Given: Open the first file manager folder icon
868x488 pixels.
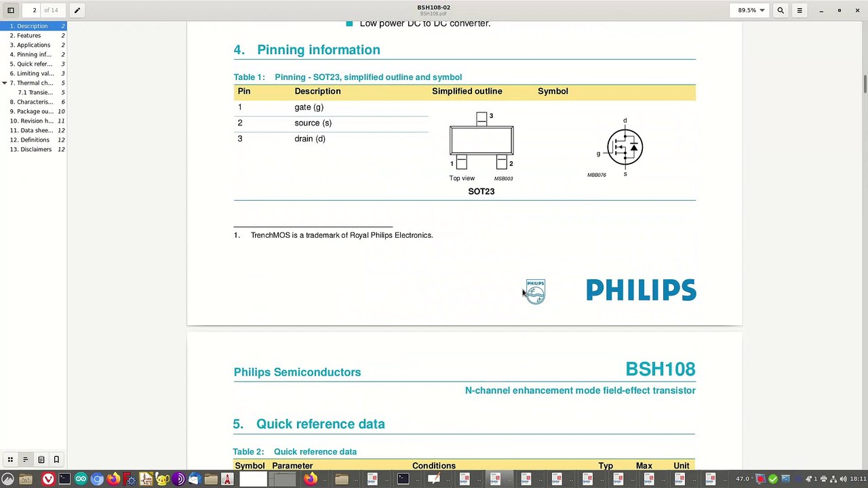Looking at the screenshot, I should (26, 479).
